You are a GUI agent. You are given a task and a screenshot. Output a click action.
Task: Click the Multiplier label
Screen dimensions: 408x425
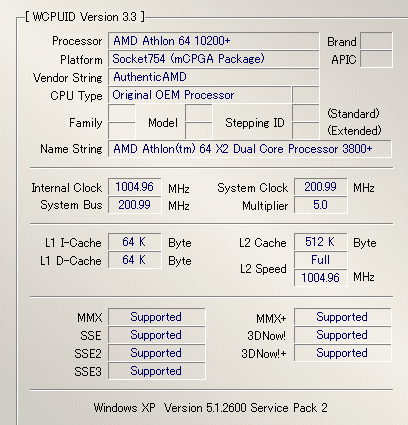coord(265,206)
